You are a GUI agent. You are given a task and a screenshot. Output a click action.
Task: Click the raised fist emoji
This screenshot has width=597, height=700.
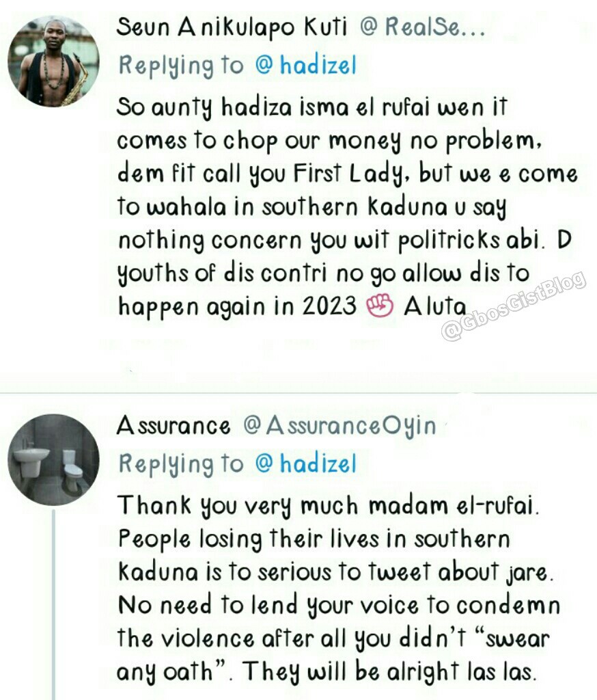pos(380,306)
